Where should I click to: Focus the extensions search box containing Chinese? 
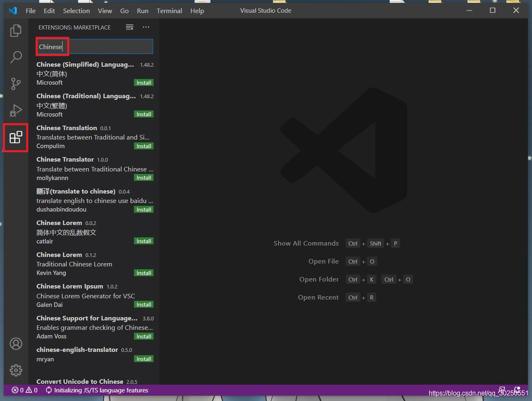pos(95,47)
